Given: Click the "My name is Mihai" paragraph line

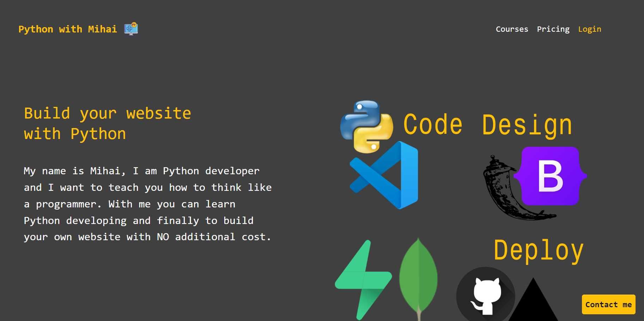Looking at the screenshot, I should pos(141,171).
